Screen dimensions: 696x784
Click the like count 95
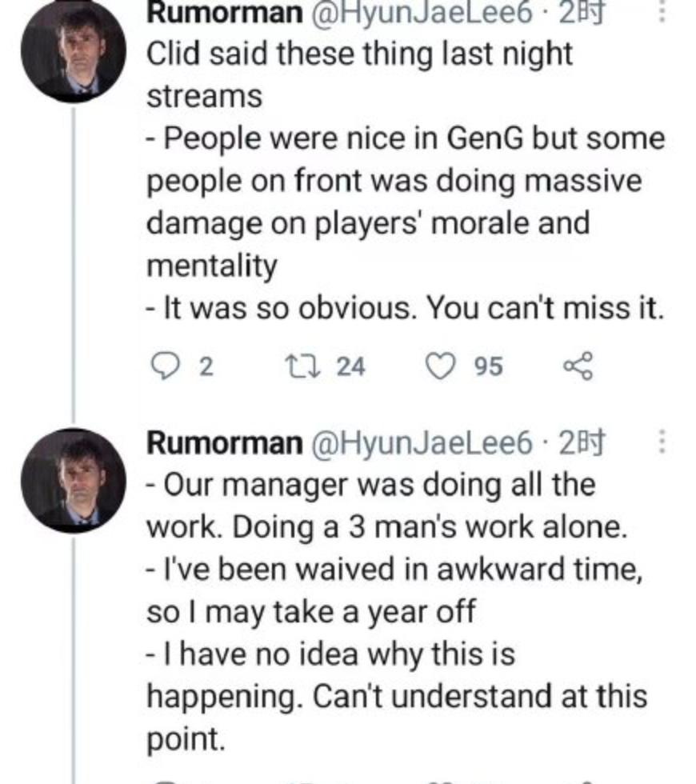(x=488, y=367)
